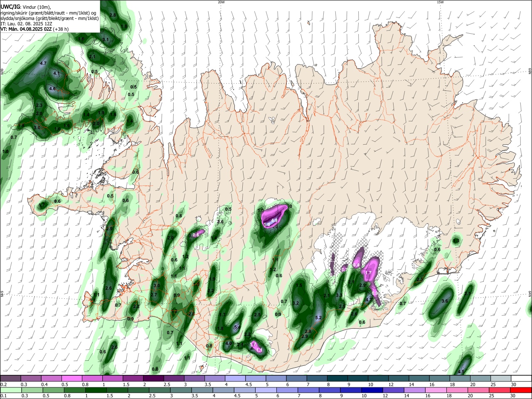Click the '15W' longitude label
532x399 pixels.
[x=440, y=2]
